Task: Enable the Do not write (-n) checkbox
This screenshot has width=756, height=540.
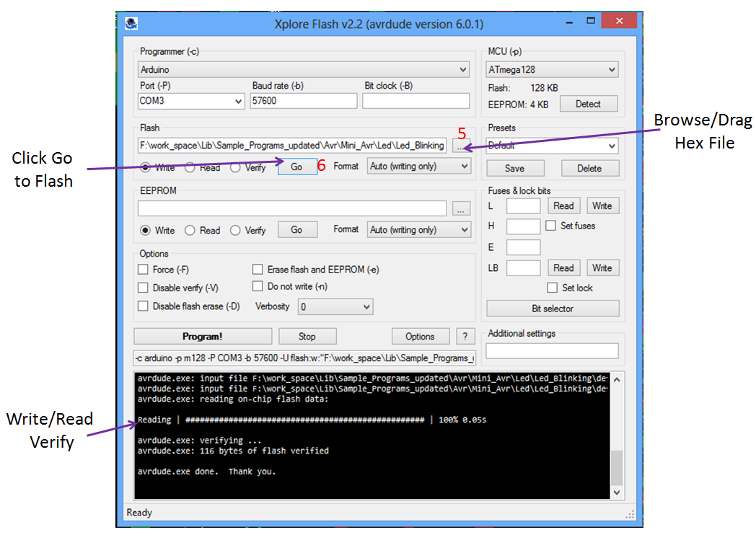Action: 258,286
